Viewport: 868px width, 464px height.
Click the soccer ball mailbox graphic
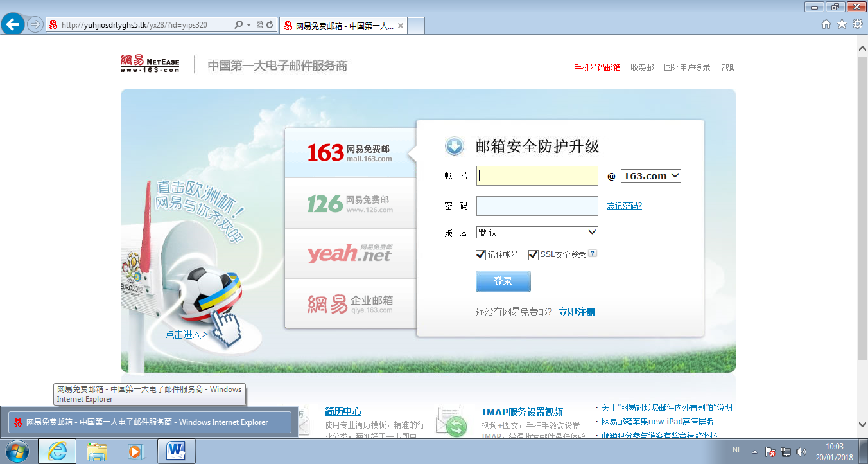coord(210,294)
